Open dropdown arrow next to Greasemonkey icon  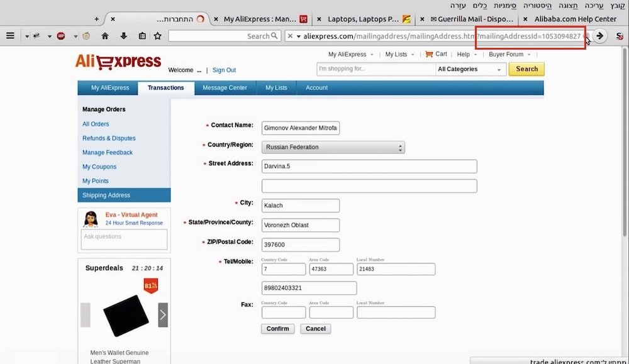pos(75,36)
